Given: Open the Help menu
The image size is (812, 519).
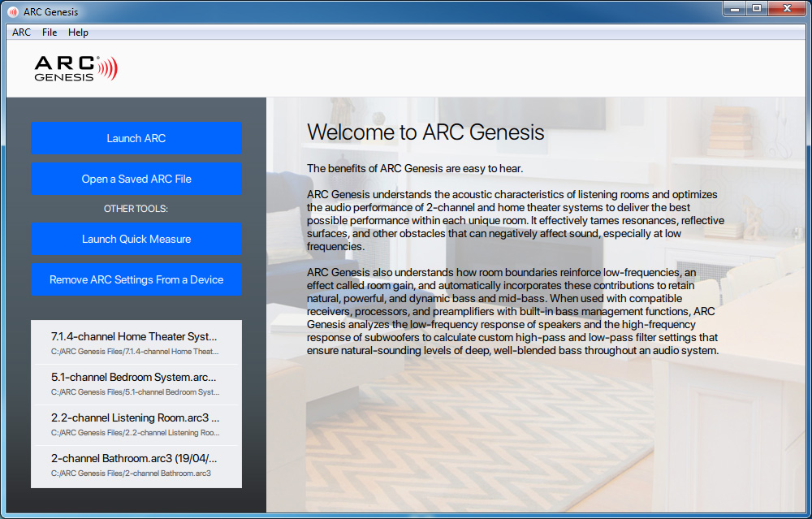Looking at the screenshot, I should [78, 32].
